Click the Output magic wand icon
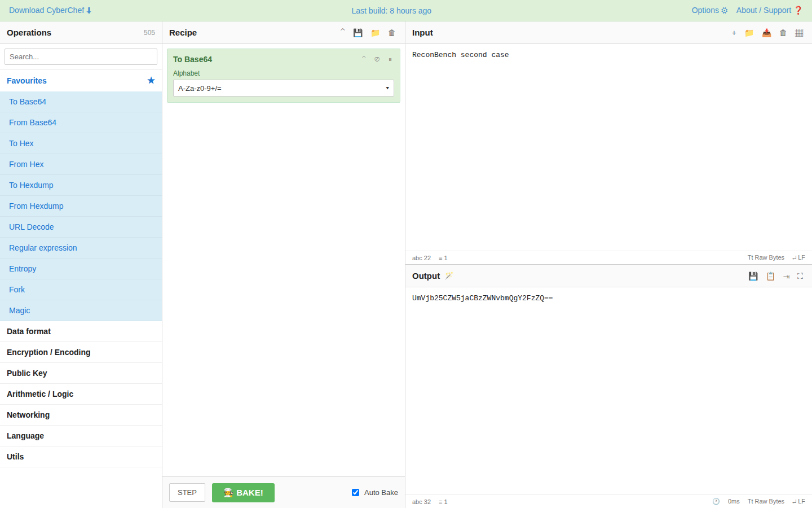The image size is (812, 508). click(x=449, y=275)
